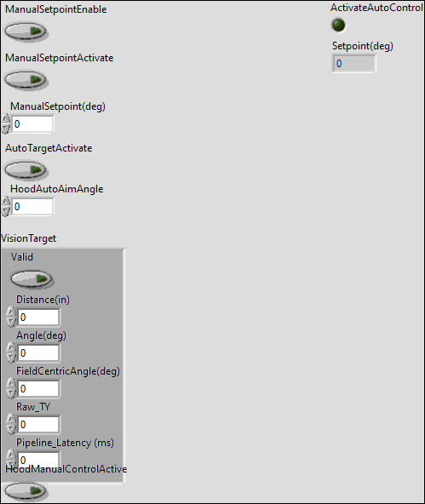
Task: Click the HoodManualControlActive label
Action: tap(66, 469)
